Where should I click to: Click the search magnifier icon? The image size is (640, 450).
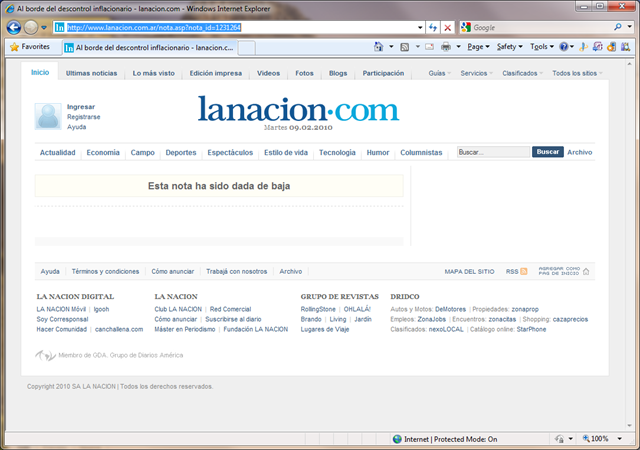coord(618,27)
